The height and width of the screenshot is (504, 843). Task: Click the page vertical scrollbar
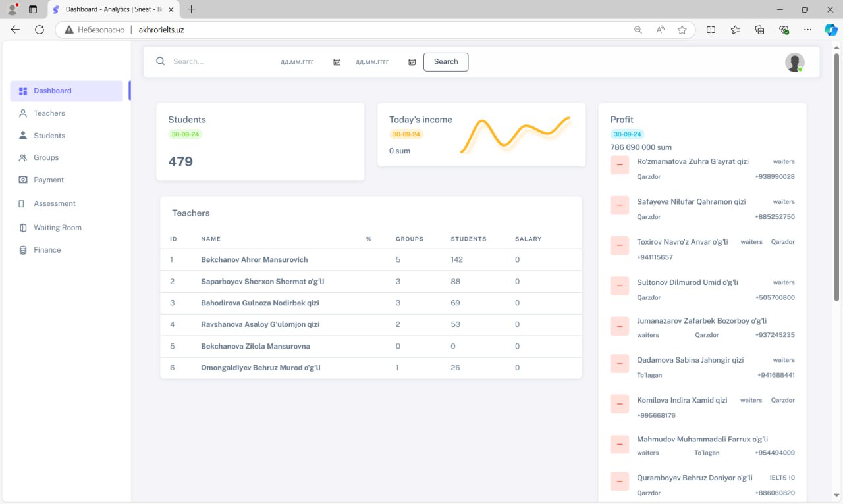(837, 178)
